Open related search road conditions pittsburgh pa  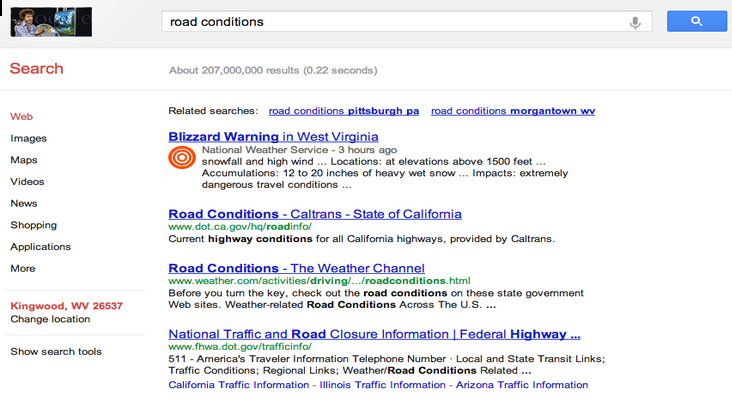(344, 111)
